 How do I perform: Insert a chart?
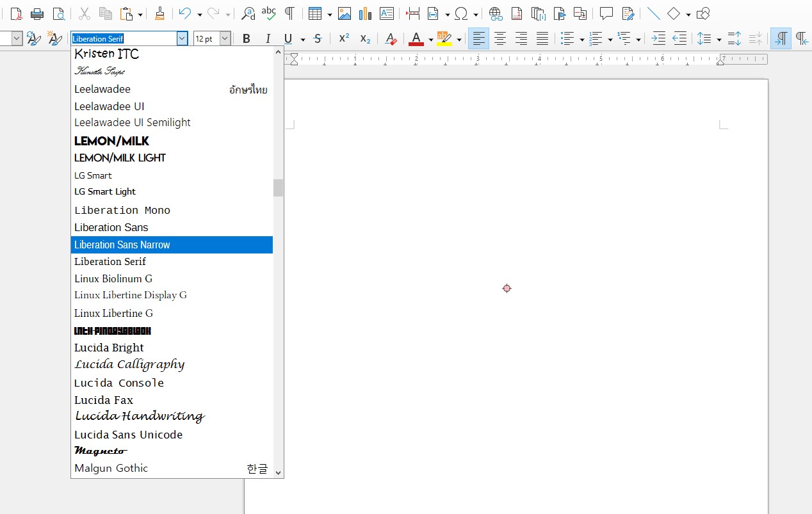tap(366, 13)
